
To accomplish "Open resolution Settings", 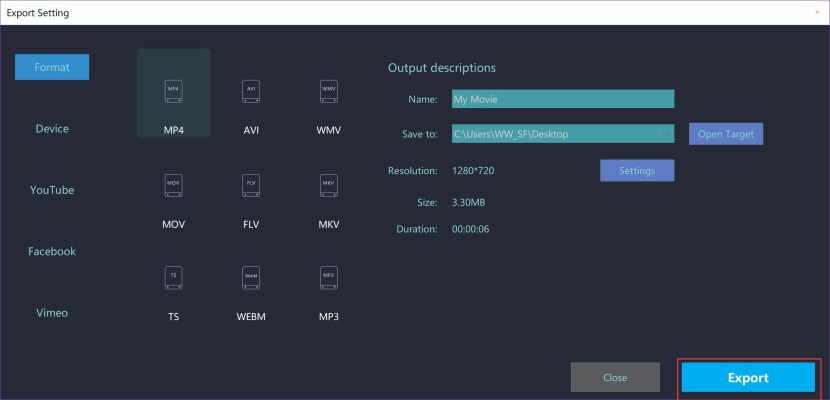I will pos(637,170).
